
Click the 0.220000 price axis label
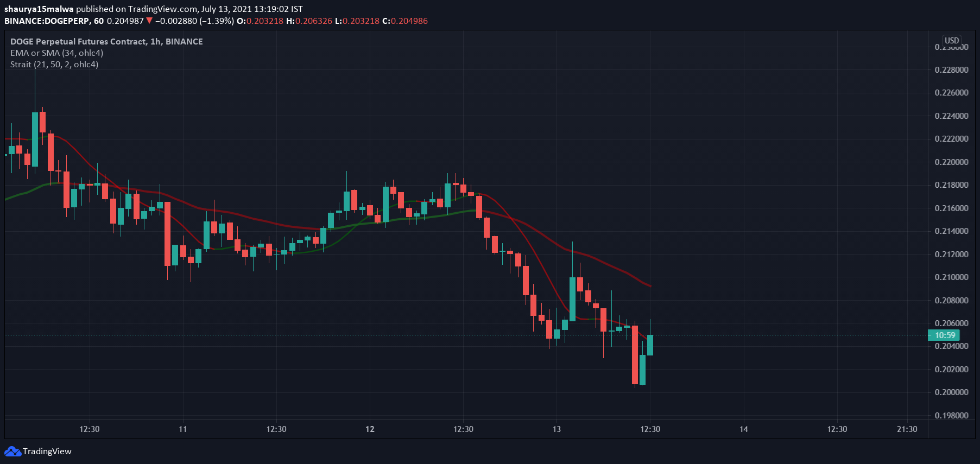(x=951, y=162)
